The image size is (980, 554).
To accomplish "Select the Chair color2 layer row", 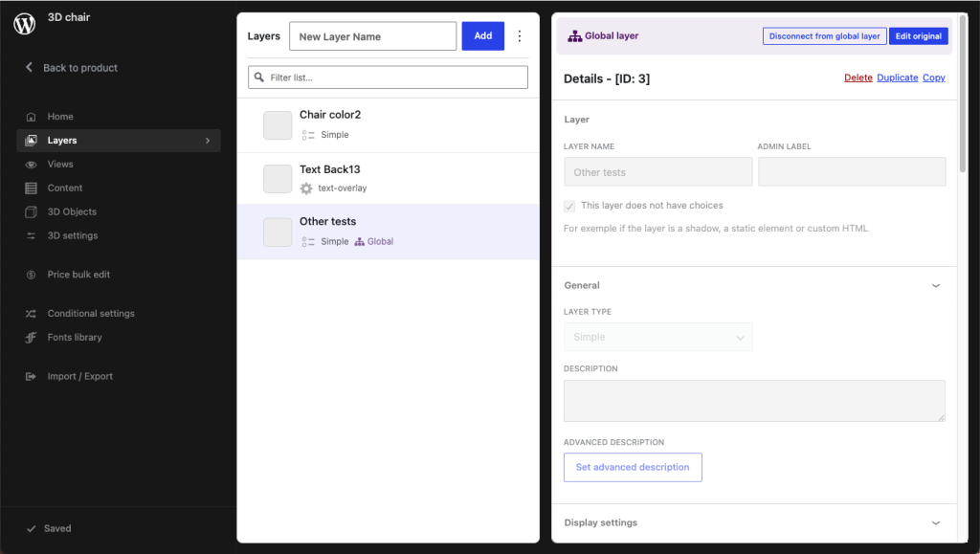I will point(389,125).
